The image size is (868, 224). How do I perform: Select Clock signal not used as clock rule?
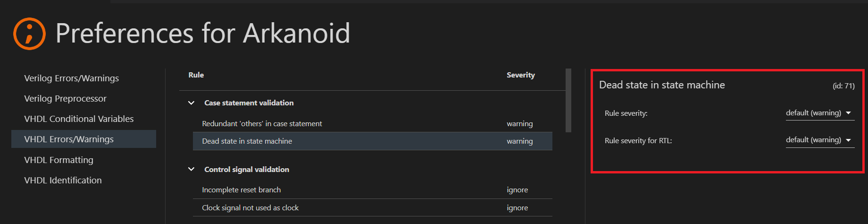click(x=250, y=208)
